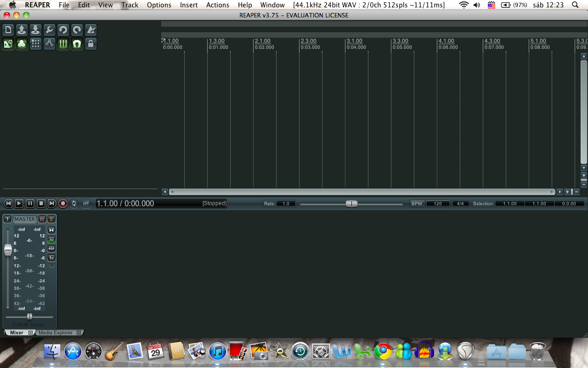
Task: Toggle the metronome icon
Action: [91, 30]
